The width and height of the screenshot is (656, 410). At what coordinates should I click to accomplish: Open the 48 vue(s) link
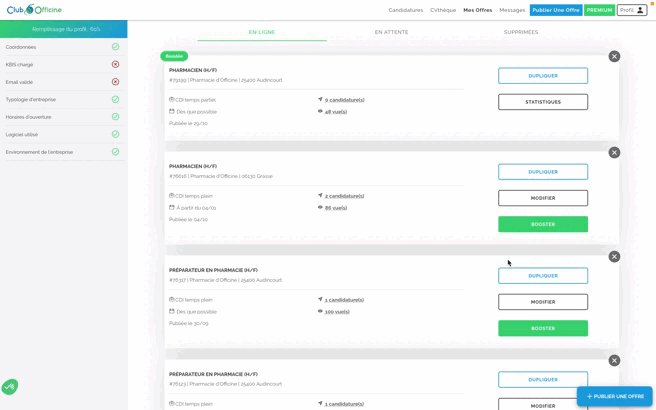coord(336,112)
